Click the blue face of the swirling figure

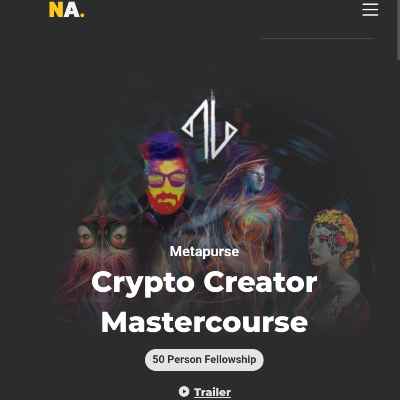click(256, 182)
